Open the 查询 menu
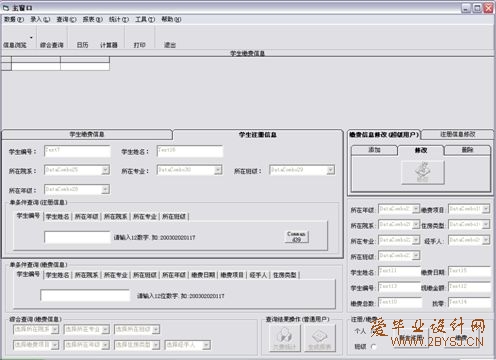The height and width of the screenshot is (360, 496). pyautogui.click(x=66, y=19)
